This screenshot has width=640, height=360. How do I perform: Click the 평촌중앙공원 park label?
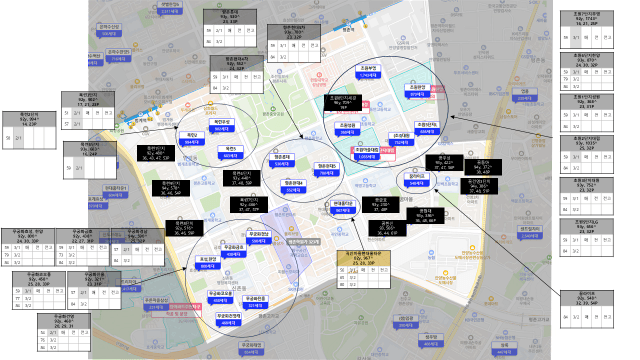(273, 114)
